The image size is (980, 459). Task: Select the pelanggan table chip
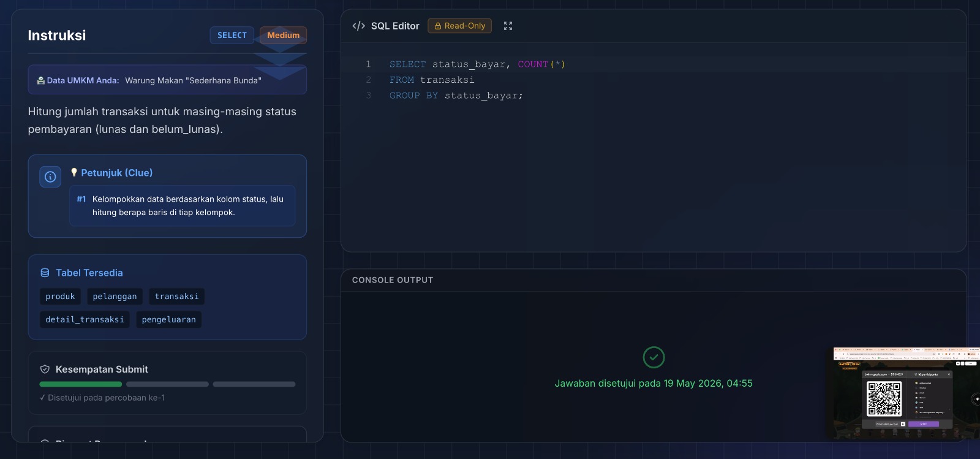coord(115,297)
